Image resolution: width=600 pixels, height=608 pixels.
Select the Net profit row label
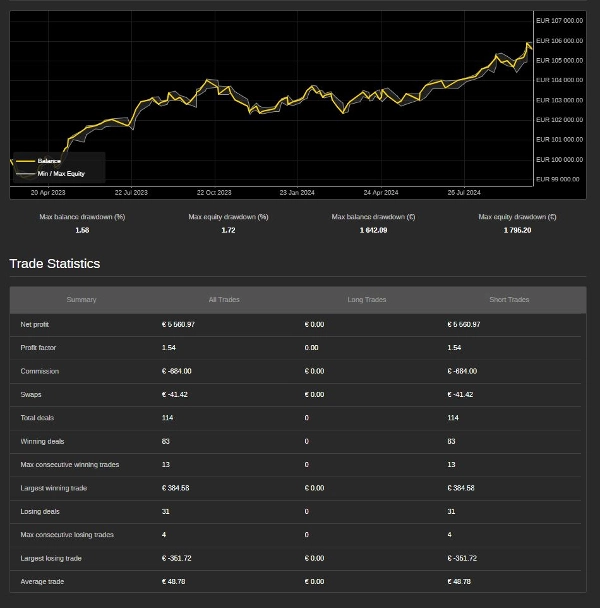[x=35, y=325]
